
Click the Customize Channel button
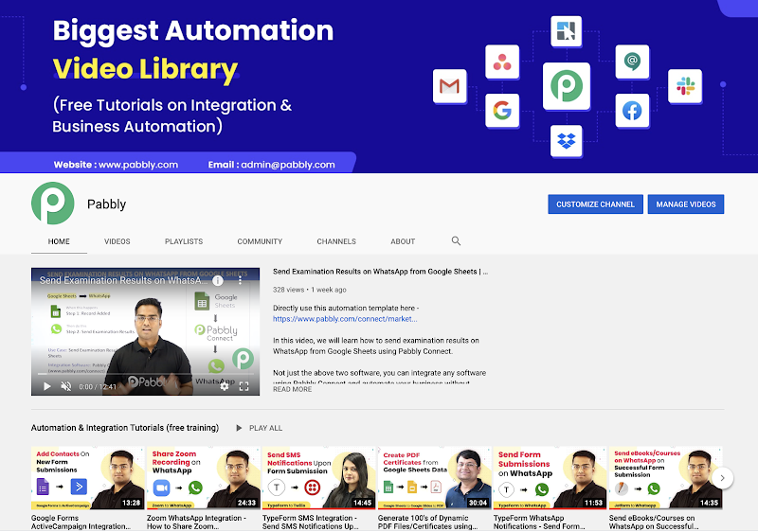point(595,204)
